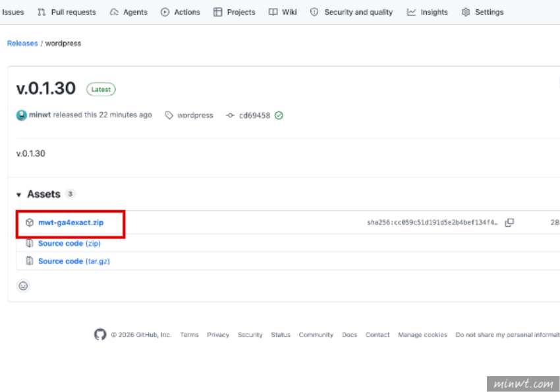
Task: Collapse the Assets section triangle
Action: [18, 194]
